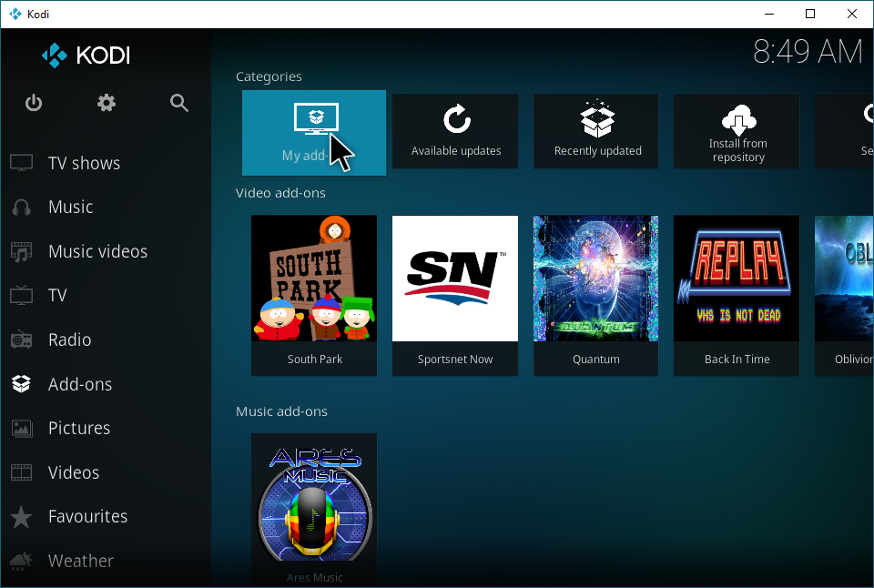Click the cloud download repository icon

point(738,120)
